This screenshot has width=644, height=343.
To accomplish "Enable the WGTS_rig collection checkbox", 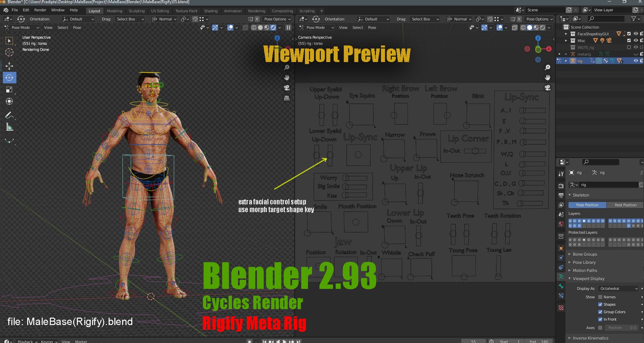I will 629,47.
